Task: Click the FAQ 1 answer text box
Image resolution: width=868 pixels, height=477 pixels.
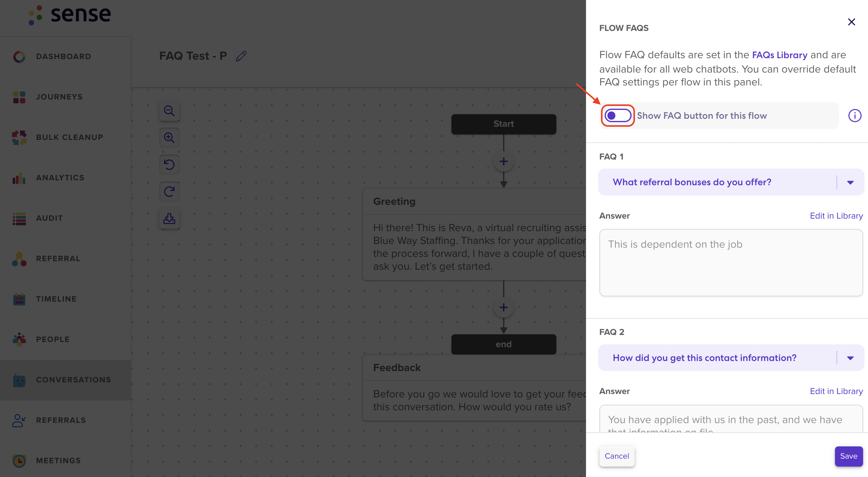Action: [731, 263]
